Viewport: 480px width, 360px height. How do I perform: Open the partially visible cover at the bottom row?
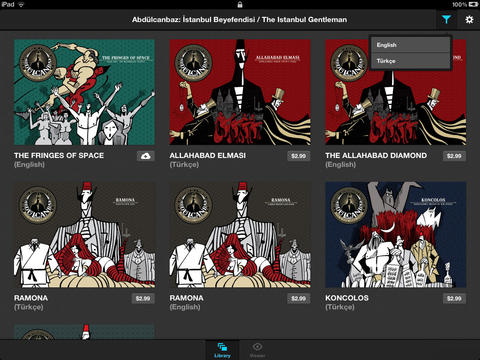(84, 332)
